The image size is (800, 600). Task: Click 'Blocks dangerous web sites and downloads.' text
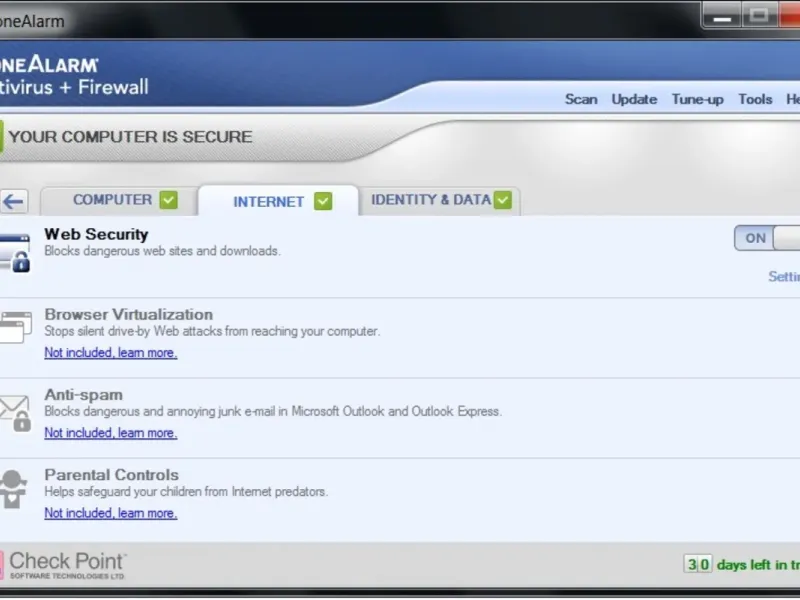tap(162, 251)
